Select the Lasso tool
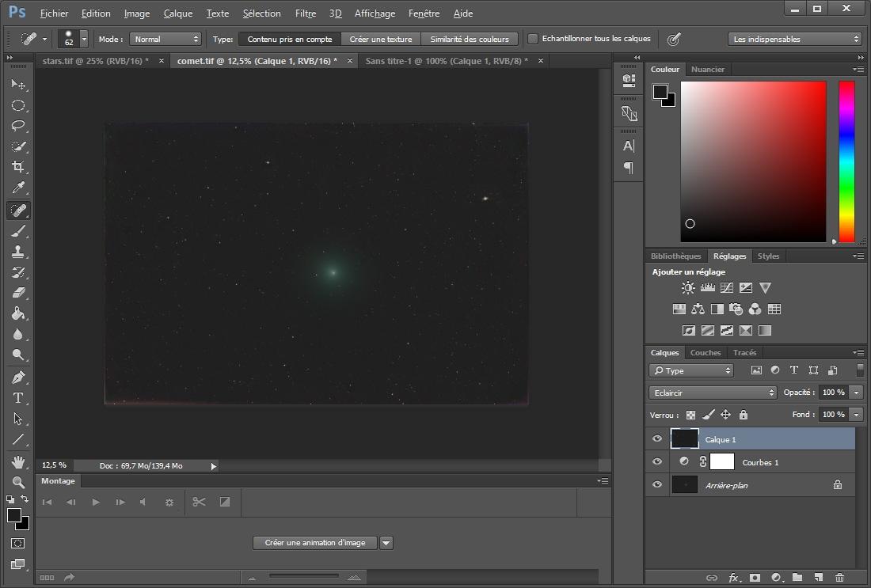Viewport: 871px width, 588px height. coord(17,126)
